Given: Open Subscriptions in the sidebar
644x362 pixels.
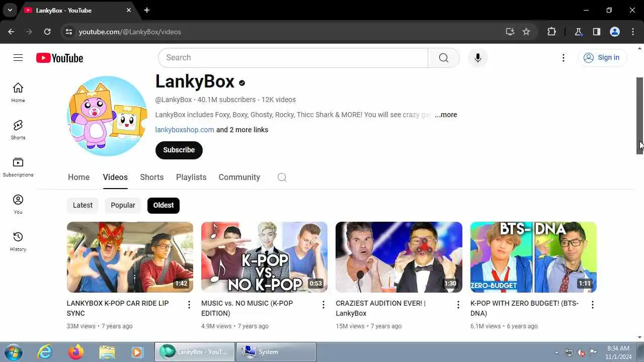Looking at the screenshot, I should click(18, 167).
